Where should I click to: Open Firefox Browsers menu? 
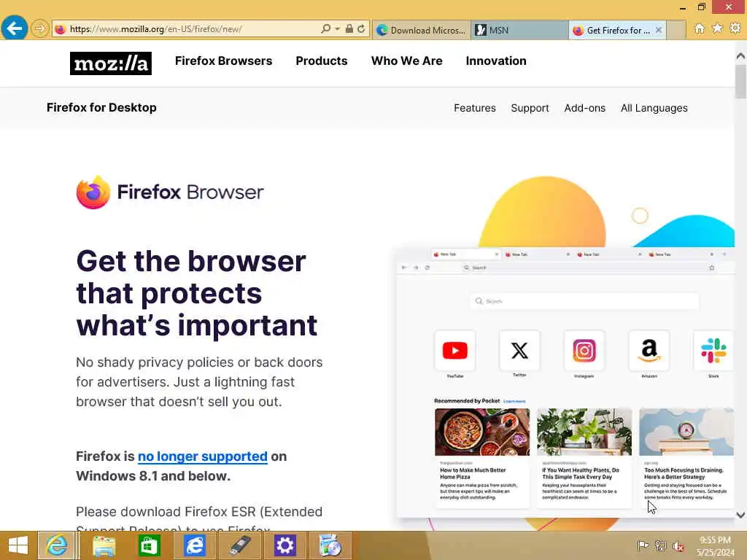click(x=223, y=61)
